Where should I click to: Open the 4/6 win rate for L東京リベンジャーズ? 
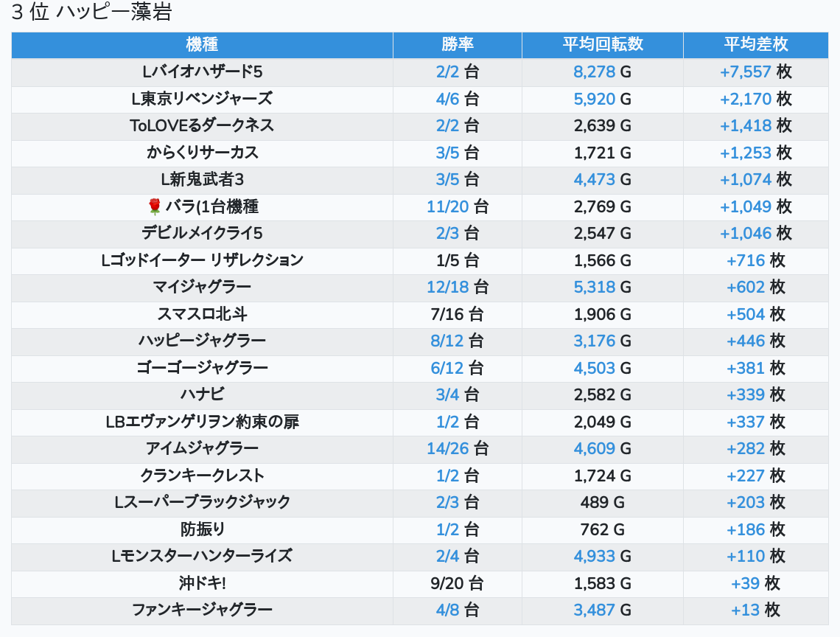447,99
